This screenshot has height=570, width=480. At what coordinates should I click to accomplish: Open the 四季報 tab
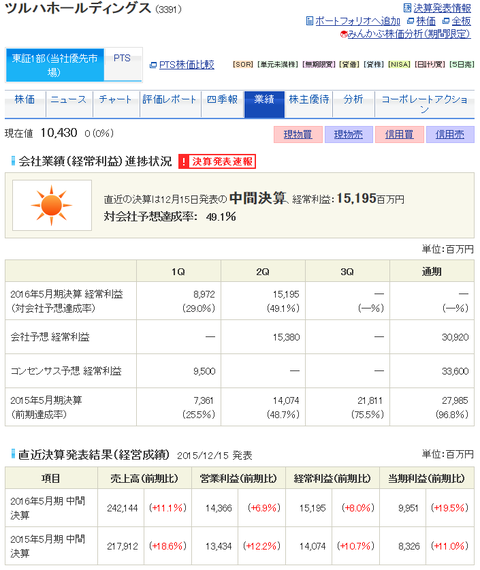(222, 104)
